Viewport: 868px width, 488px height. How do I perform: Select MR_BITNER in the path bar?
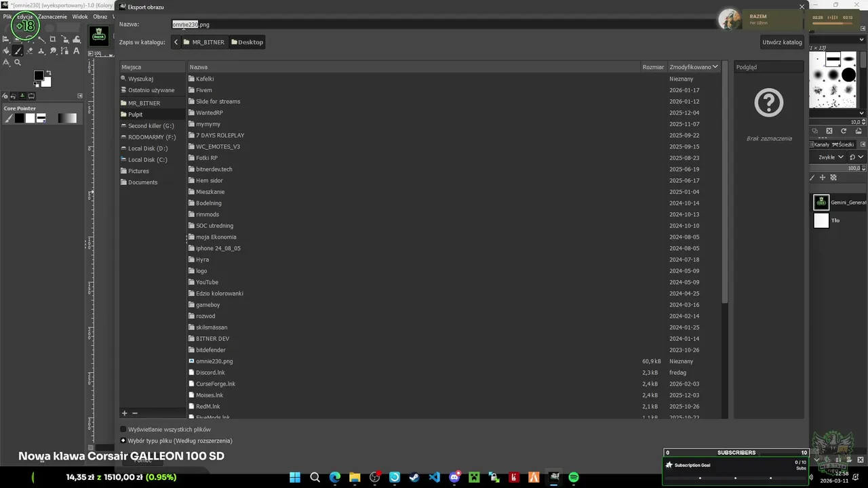203,42
